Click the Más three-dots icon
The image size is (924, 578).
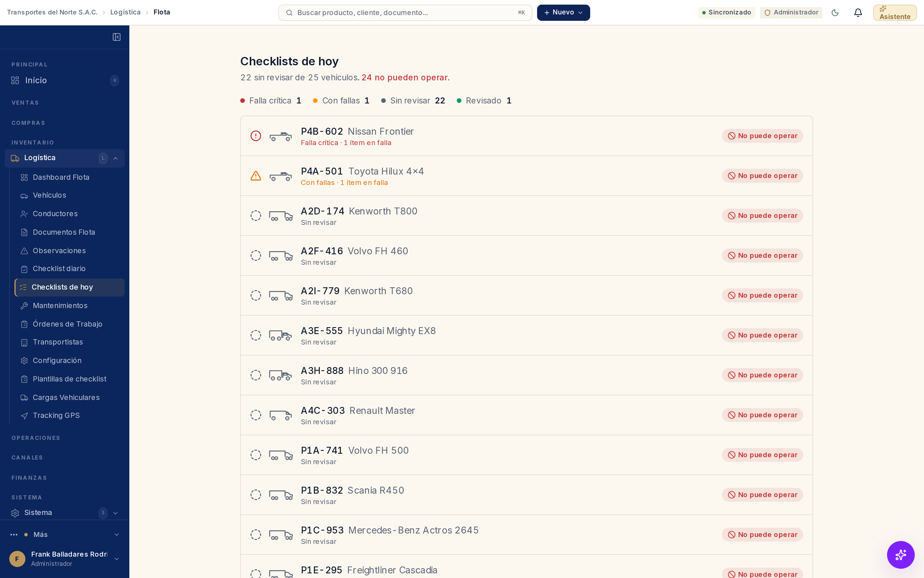click(x=14, y=535)
